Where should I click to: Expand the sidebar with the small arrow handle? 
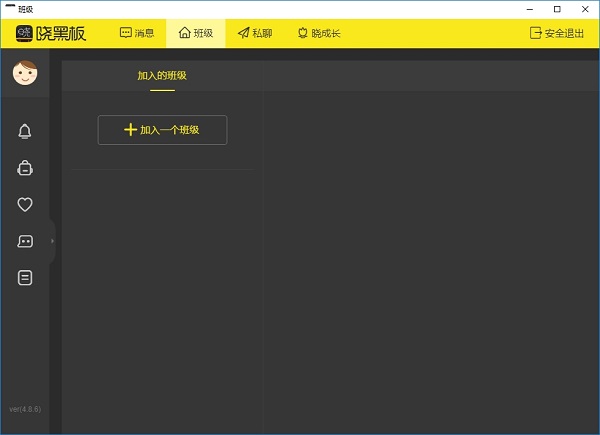[52, 241]
